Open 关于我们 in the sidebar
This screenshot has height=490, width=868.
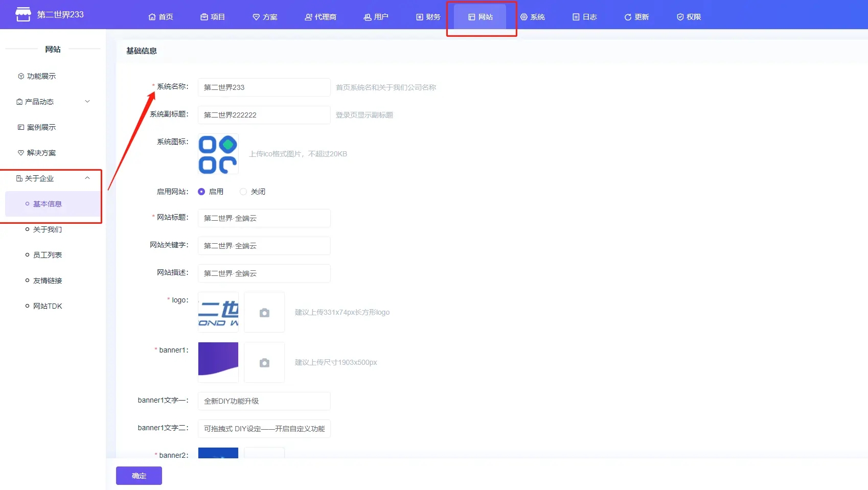tap(48, 229)
